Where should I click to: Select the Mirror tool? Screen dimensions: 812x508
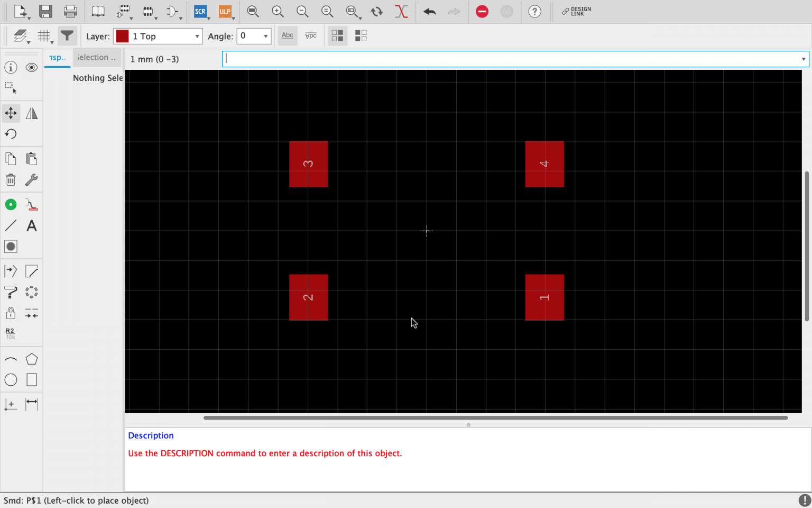click(x=31, y=113)
